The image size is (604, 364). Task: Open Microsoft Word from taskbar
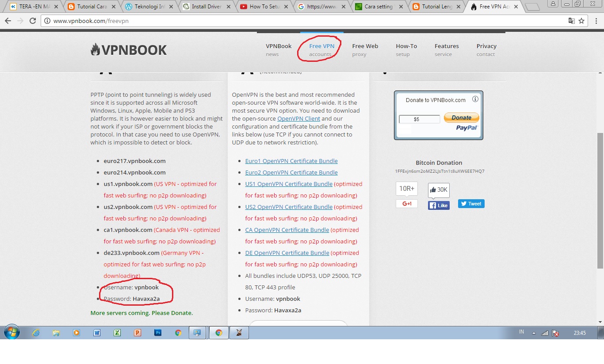coord(97,333)
